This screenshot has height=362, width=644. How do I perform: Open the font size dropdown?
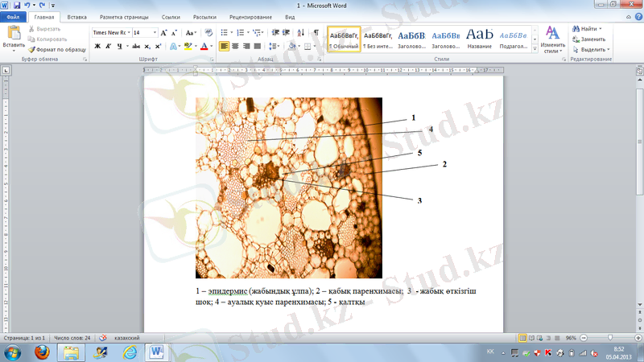click(154, 32)
